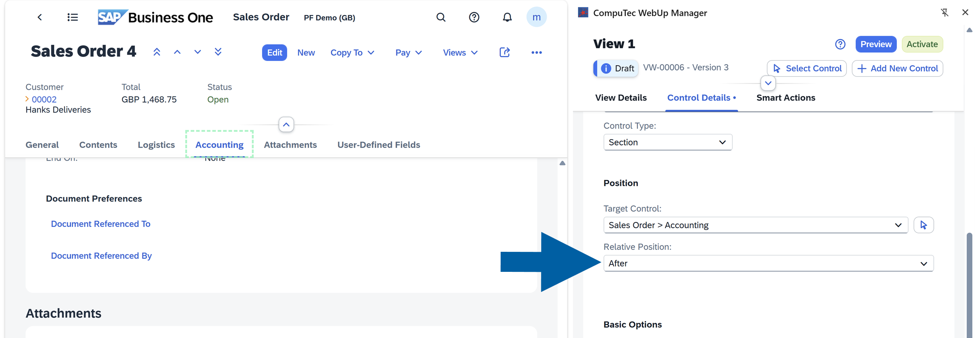Open the Smart Actions tab

(x=786, y=98)
